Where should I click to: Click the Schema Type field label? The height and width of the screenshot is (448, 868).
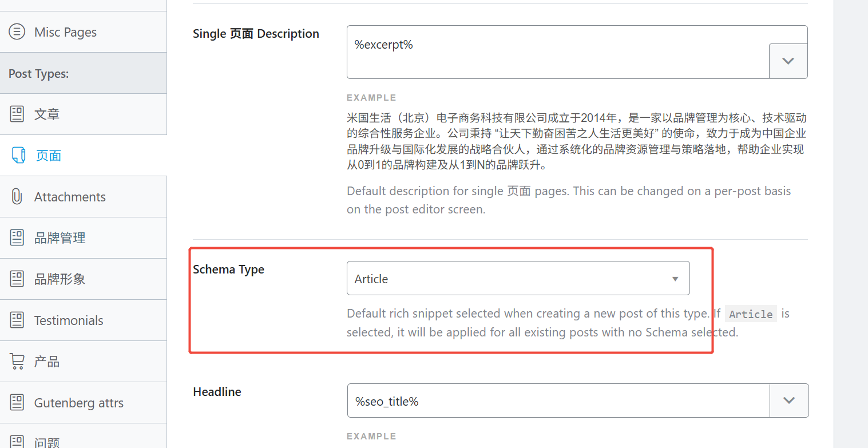pyautogui.click(x=228, y=269)
